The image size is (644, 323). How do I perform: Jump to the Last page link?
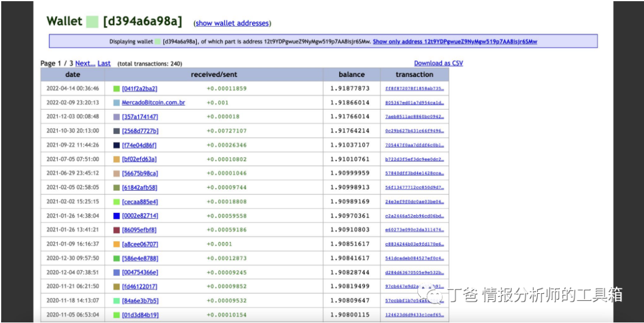pyautogui.click(x=104, y=63)
